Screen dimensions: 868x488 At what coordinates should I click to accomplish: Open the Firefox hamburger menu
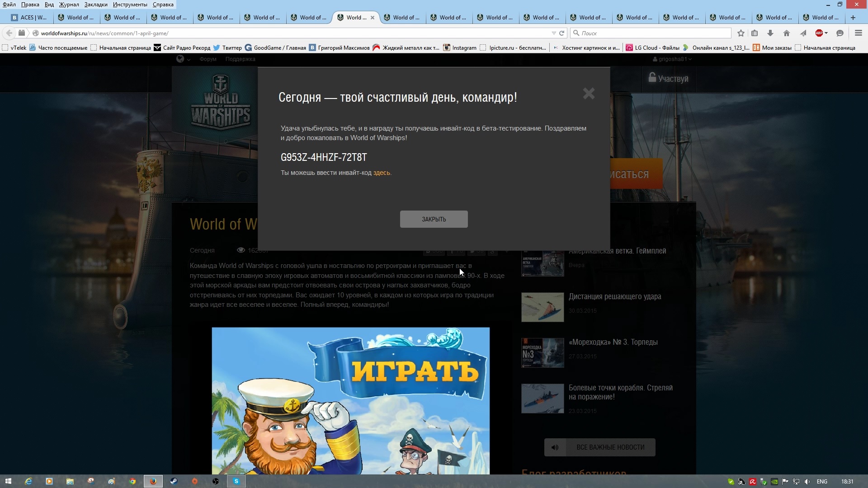pos(858,33)
